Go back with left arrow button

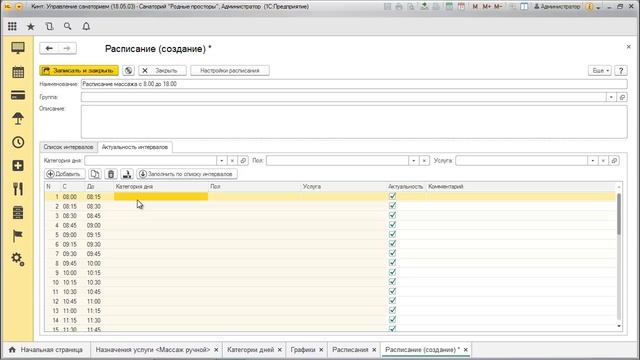[x=49, y=48]
